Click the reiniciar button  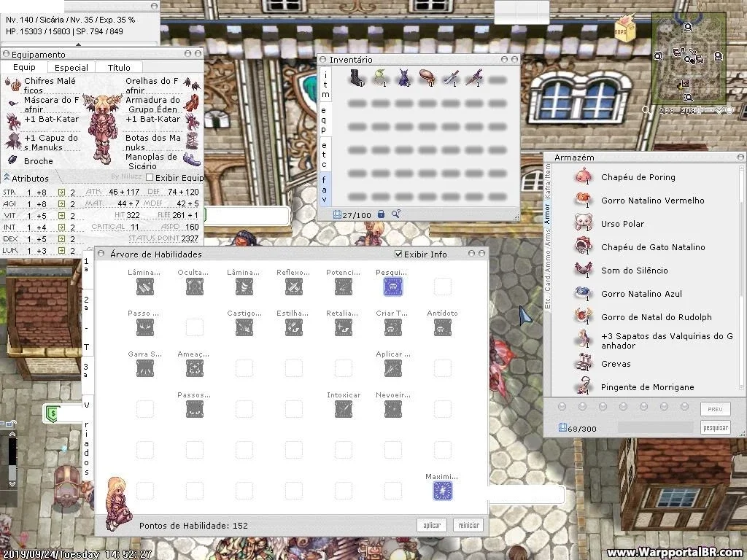pos(468,525)
